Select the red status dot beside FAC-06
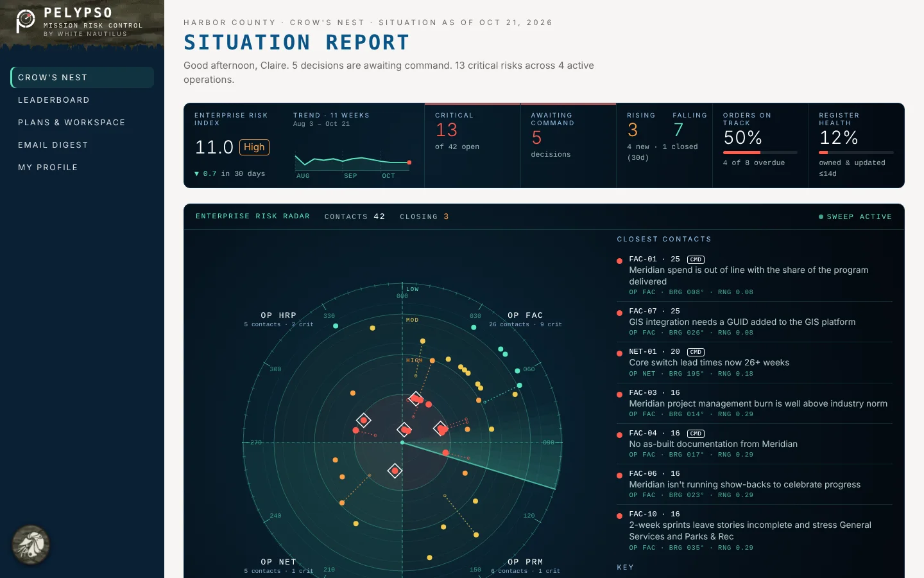Viewport: 924px width, 578px height. click(619, 475)
